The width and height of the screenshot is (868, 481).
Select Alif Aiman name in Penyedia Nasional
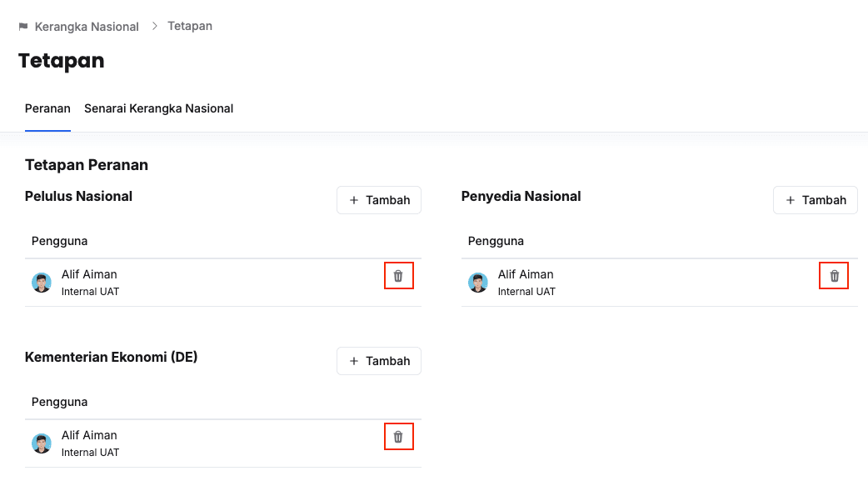[x=526, y=274]
